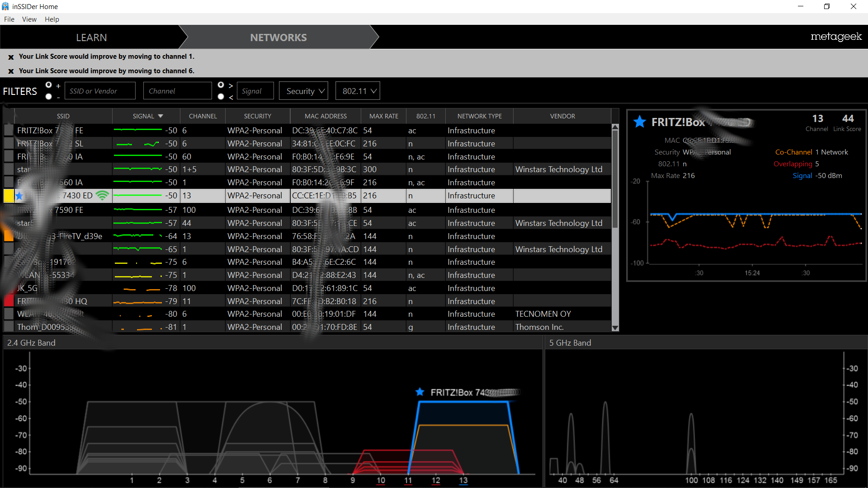Screen dimensions: 868x488
Task: Click the blue star on the 7430 ED row
Action: point(19,196)
